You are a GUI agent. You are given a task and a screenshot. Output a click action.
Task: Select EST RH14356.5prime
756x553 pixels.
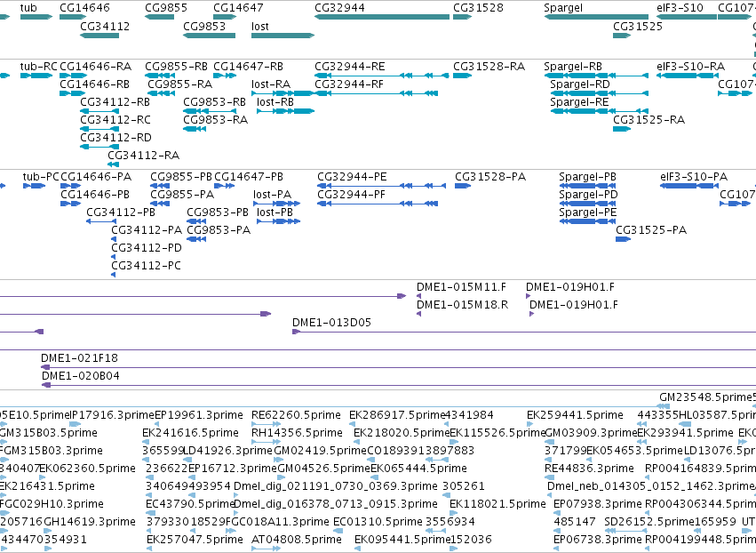297,433
